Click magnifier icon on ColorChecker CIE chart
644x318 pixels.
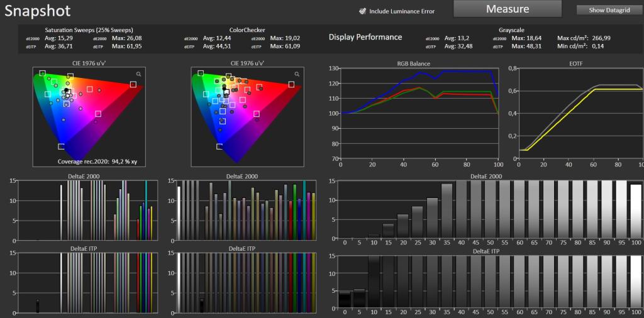(297, 74)
